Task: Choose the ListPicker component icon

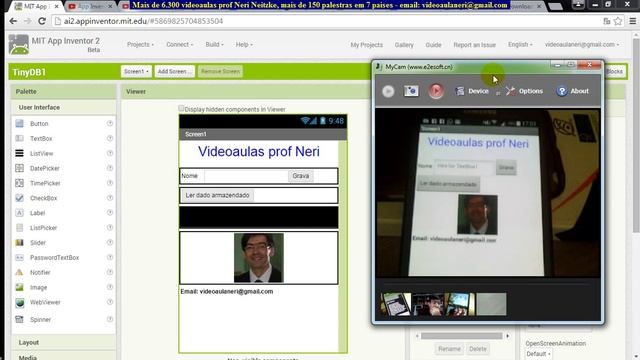Action: coord(19,228)
